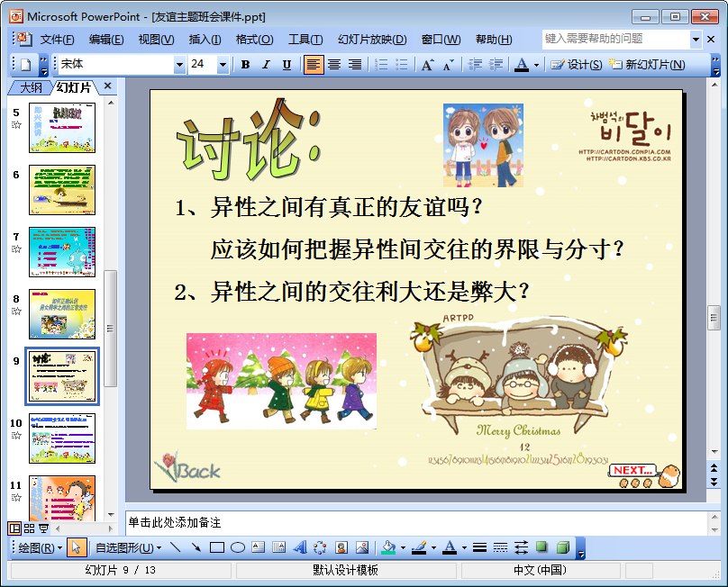The image size is (728, 587).
Task: Select the Oval drawing tool
Action: [x=238, y=548]
